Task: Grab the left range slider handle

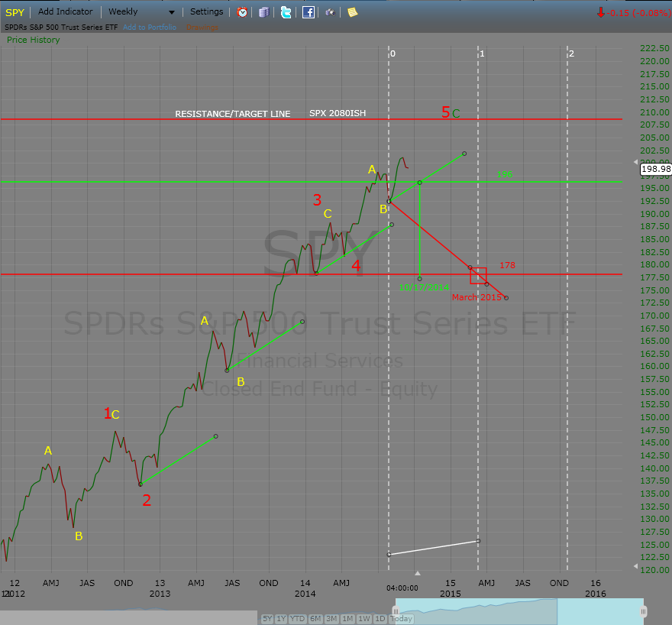Action: coord(396,611)
